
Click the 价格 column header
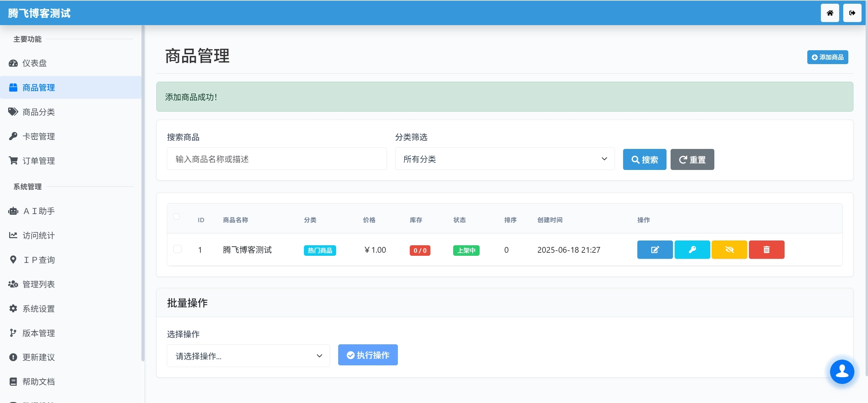click(x=369, y=220)
